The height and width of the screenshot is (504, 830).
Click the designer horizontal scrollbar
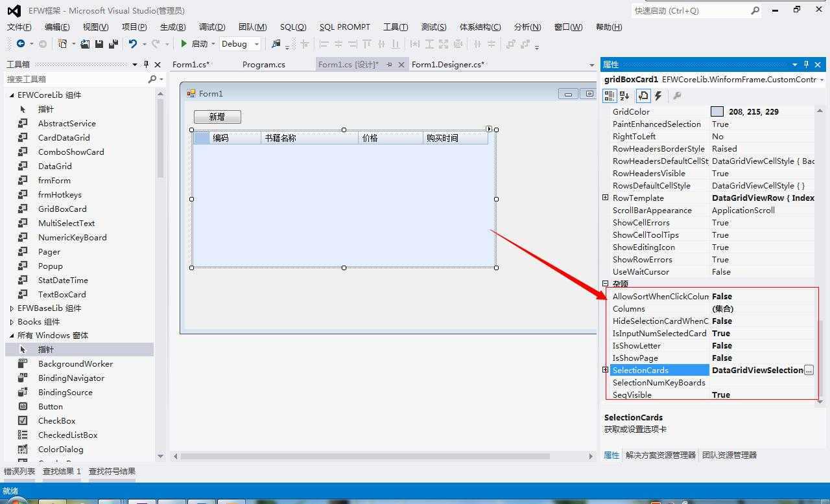click(x=365, y=456)
